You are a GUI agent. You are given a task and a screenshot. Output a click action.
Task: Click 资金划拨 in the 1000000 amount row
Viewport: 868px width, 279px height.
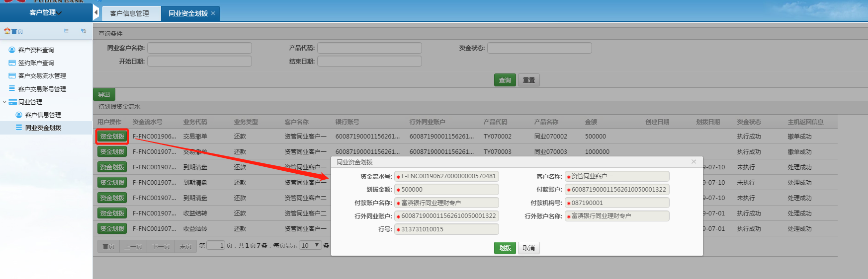112,151
